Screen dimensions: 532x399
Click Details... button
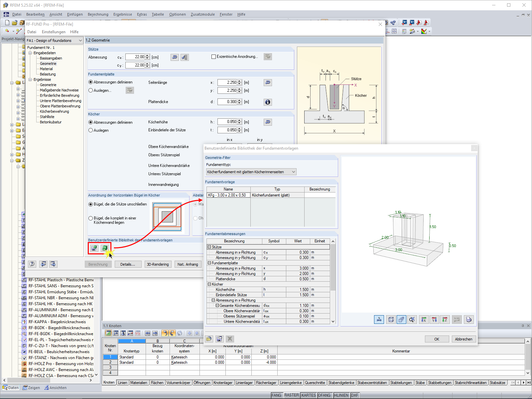coord(128,264)
